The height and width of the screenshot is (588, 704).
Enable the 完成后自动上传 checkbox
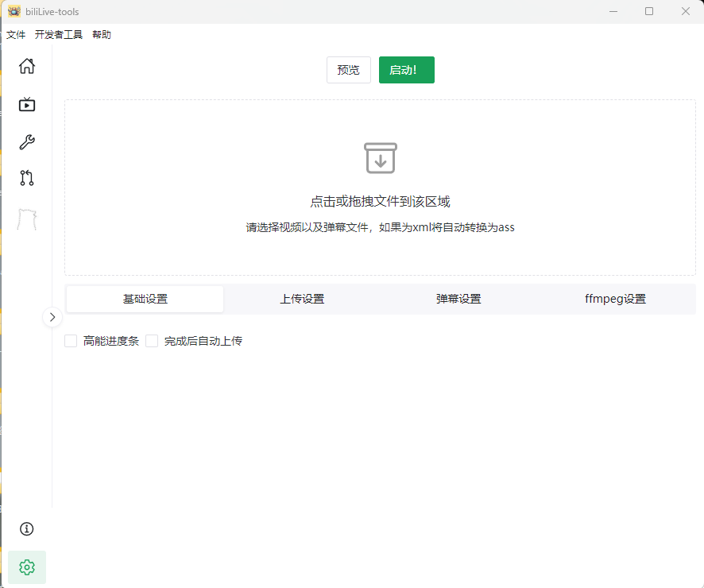click(152, 341)
